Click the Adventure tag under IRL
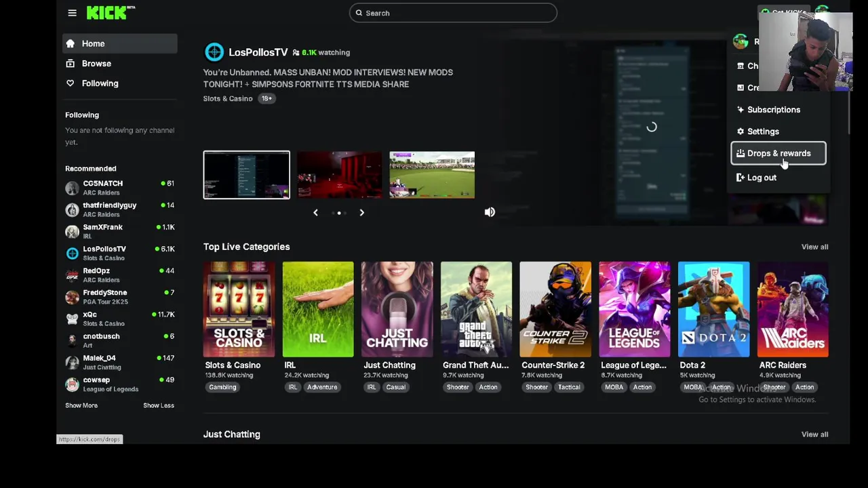 coord(322,387)
